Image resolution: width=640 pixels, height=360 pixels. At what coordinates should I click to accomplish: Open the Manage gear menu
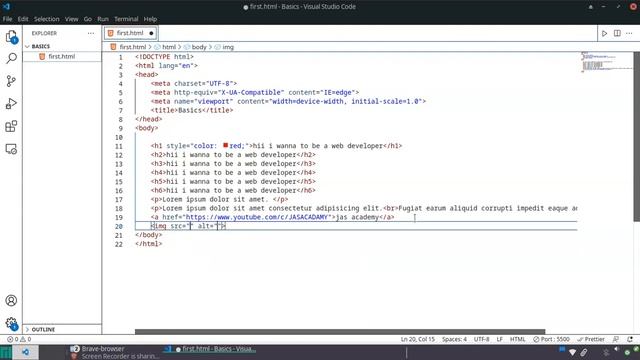(11, 324)
